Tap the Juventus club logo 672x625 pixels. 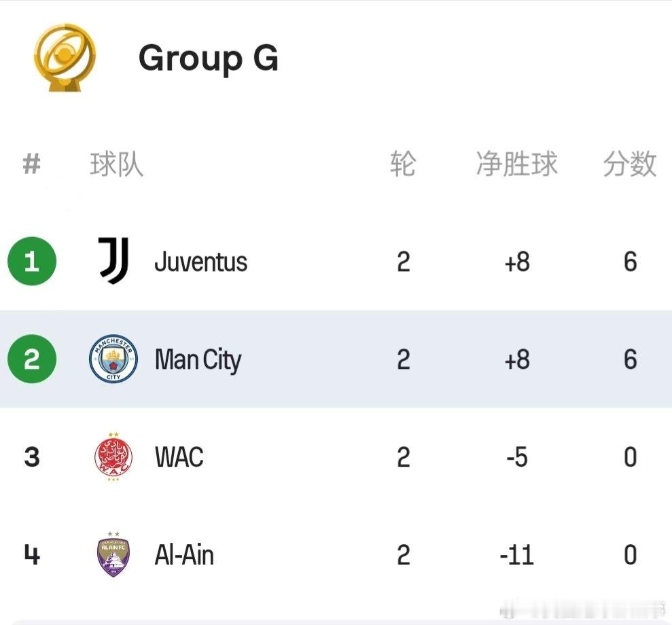click(x=113, y=261)
